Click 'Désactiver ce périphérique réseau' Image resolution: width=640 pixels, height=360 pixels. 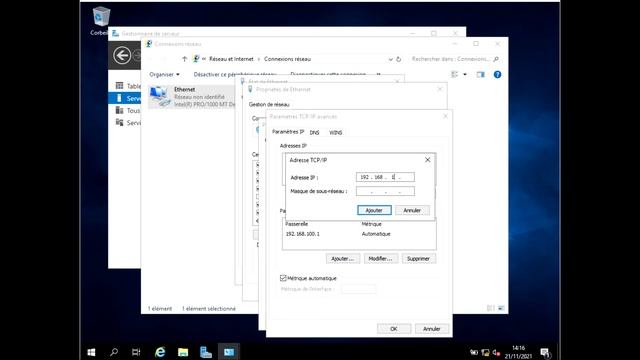point(235,74)
